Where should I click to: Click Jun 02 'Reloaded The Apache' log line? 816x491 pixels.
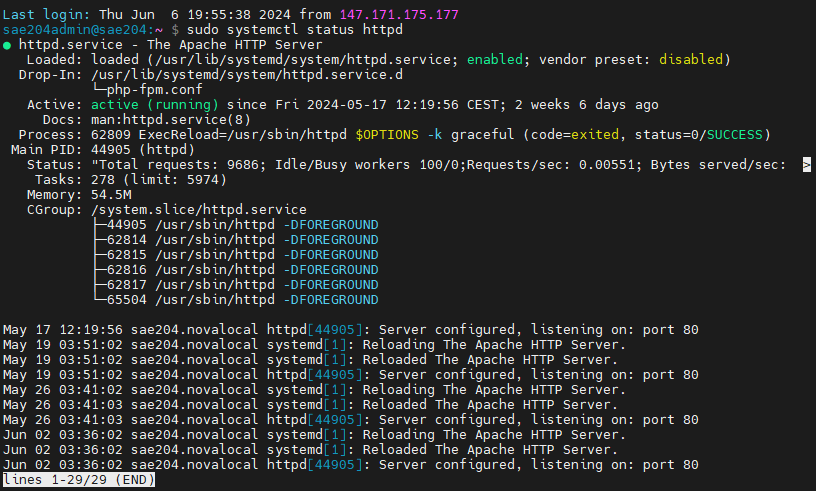(x=310, y=450)
